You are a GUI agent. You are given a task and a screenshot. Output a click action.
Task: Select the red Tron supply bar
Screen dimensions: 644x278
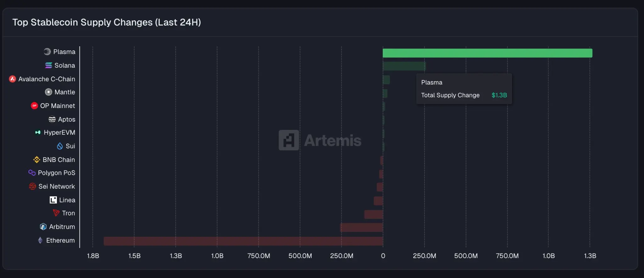[x=374, y=214]
